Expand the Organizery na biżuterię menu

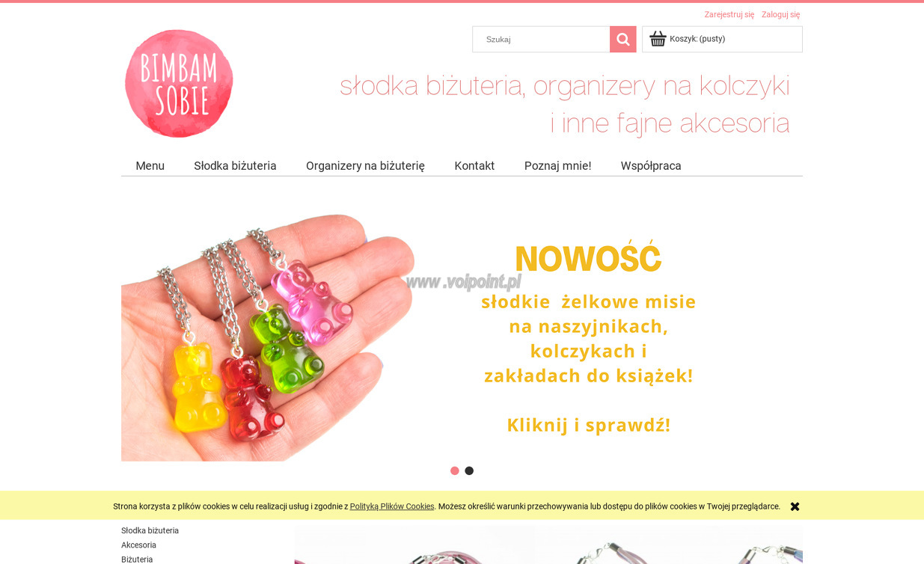coord(365,165)
